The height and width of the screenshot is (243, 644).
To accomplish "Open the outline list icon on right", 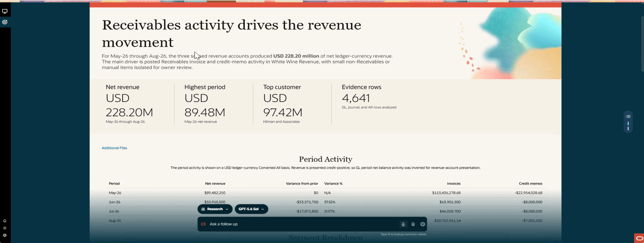I will click(628, 116).
